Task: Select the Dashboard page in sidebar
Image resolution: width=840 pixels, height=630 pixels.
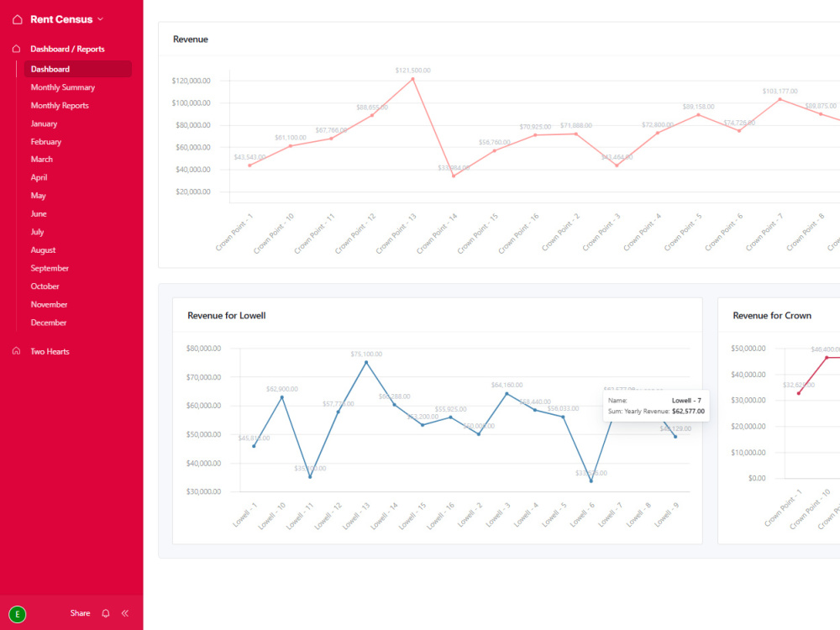Action: (77, 69)
